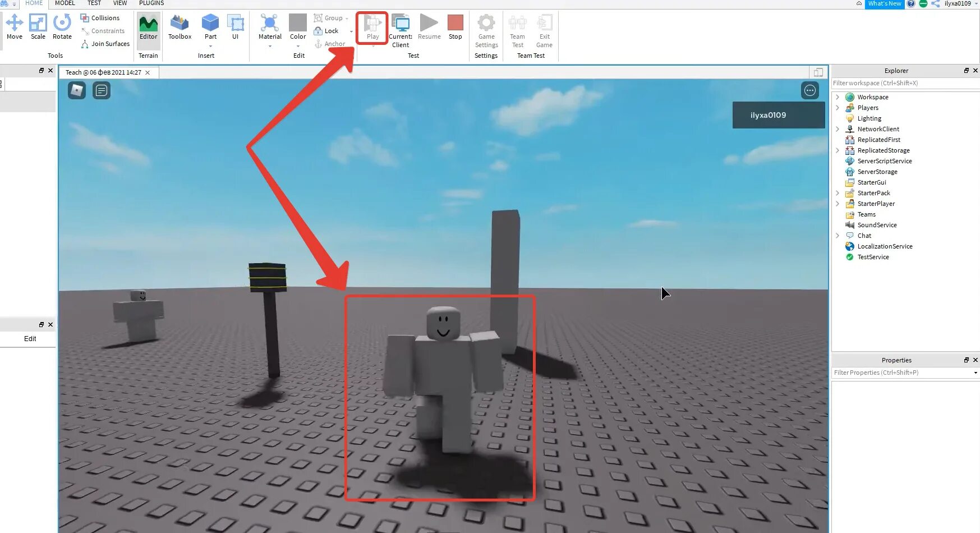Viewport: 980px width, 533px height.
Task: Select ServerScriptService in Explorer
Action: pos(884,161)
